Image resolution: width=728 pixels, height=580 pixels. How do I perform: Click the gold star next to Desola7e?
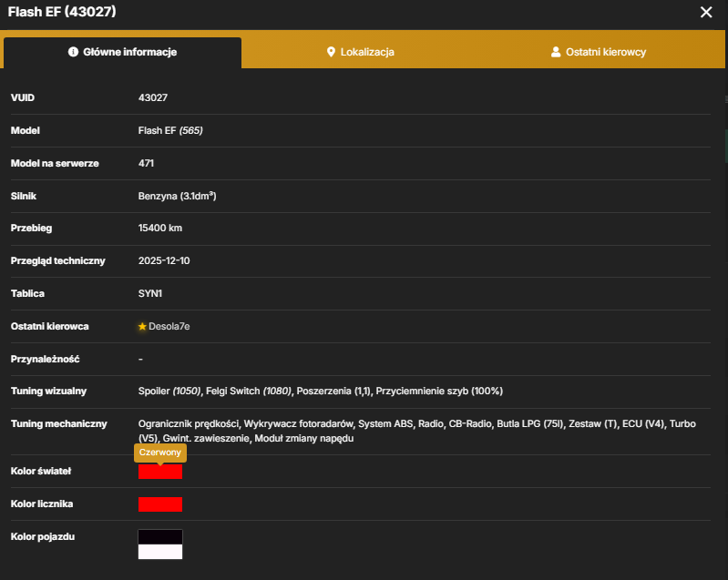click(x=142, y=327)
